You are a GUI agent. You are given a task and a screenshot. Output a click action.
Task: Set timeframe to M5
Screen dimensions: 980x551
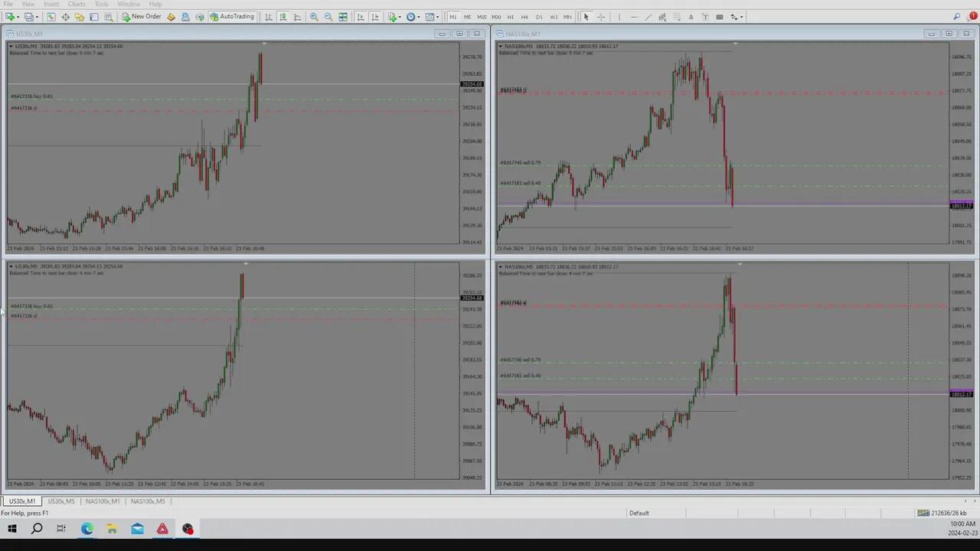point(467,17)
